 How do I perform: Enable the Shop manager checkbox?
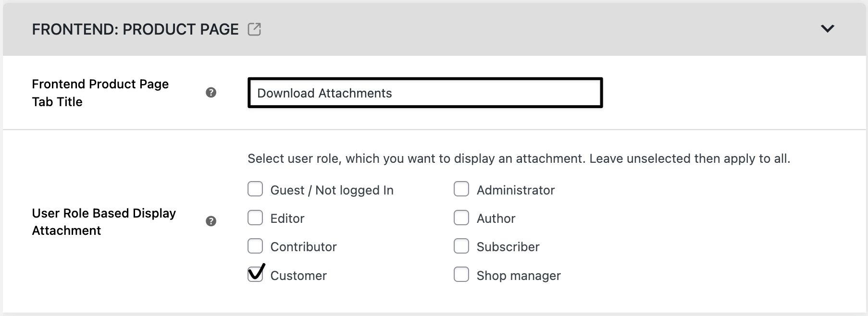[x=461, y=275]
